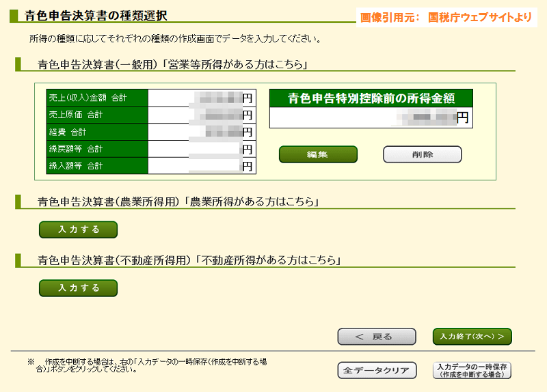Click 入力する under 不動産所得用

78,288
